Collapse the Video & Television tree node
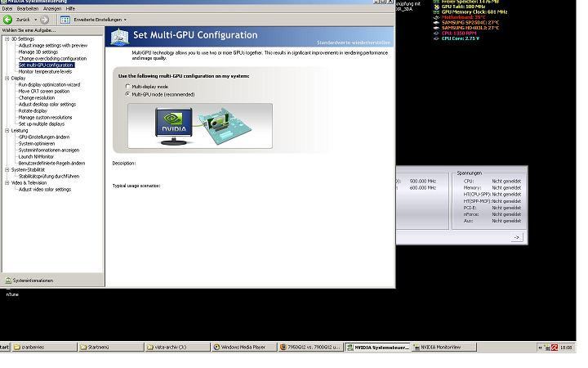 [7, 183]
